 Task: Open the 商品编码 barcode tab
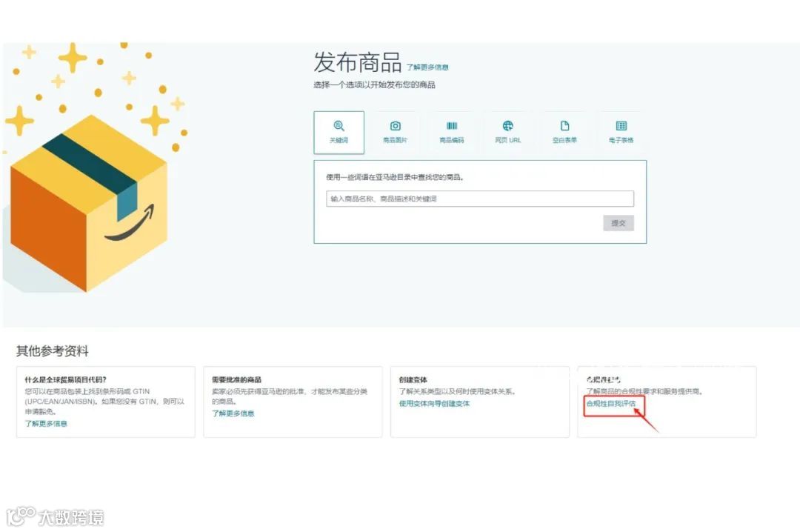(452, 132)
